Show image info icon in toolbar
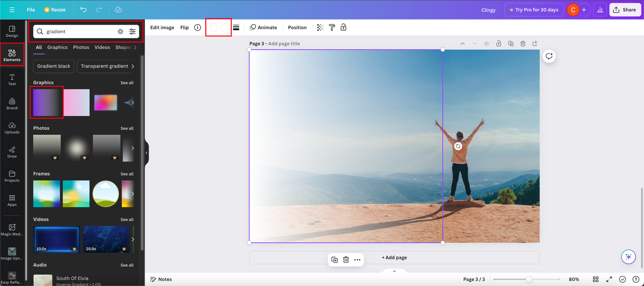This screenshot has width=644, height=286. pyautogui.click(x=198, y=28)
